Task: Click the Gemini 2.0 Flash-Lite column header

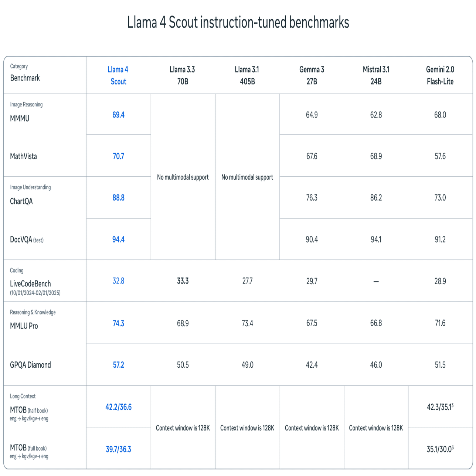Action: click(x=440, y=75)
